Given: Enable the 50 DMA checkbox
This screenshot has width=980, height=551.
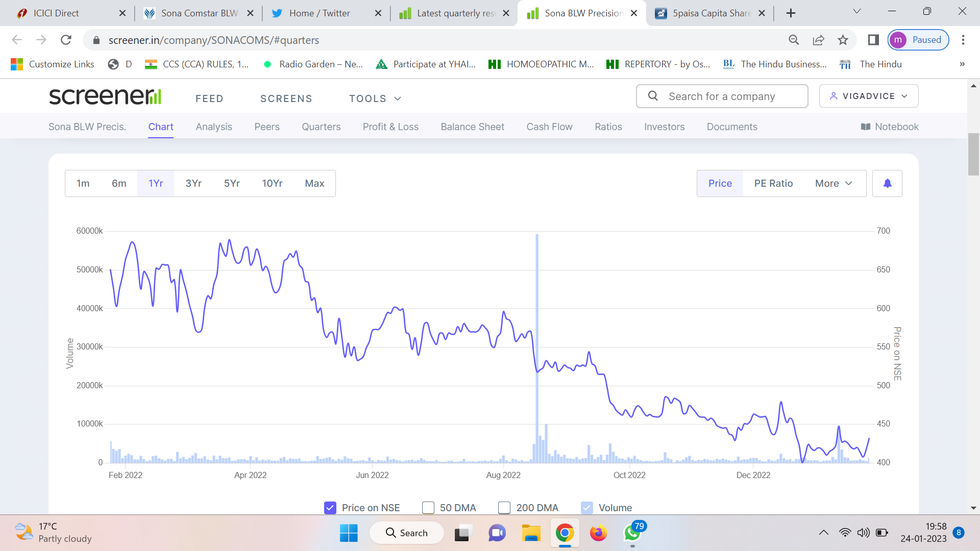Looking at the screenshot, I should tap(428, 508).
